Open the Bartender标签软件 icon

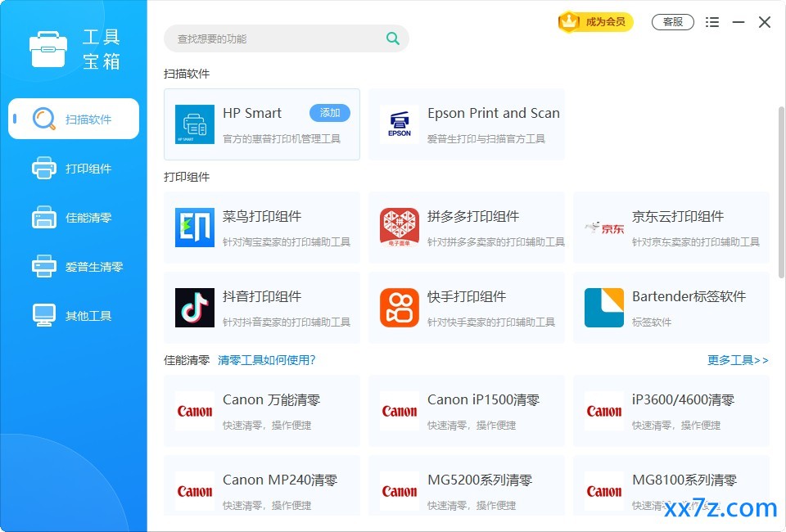click(604, 308)
